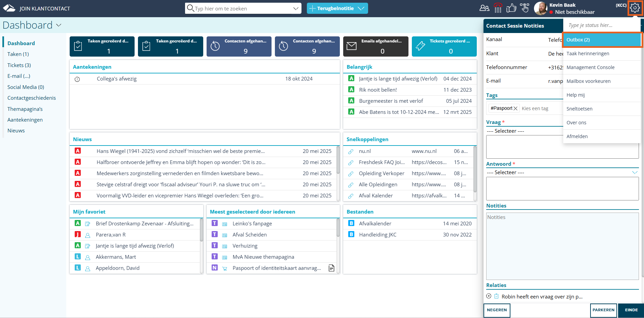Click the EINDE button
This screenshot has width=644, height=318.
(x=631, y=310)
